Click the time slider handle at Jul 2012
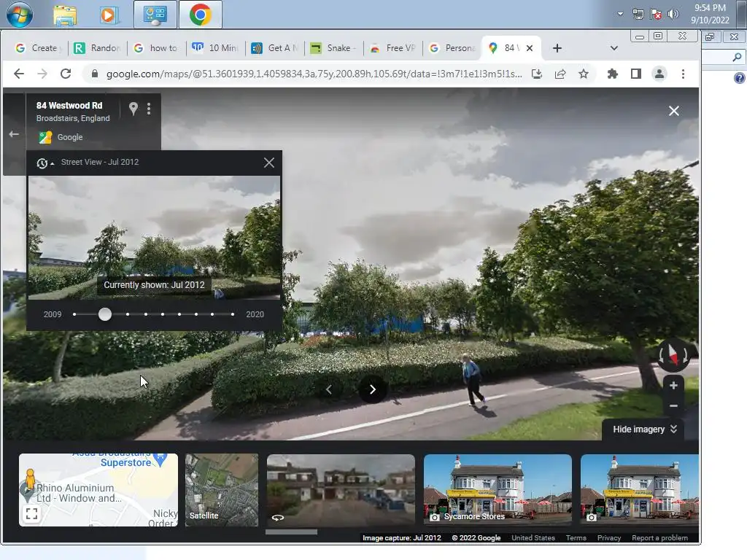Image resolution: width=747 pixels, height=560 pixels. (x=105, y=314)
